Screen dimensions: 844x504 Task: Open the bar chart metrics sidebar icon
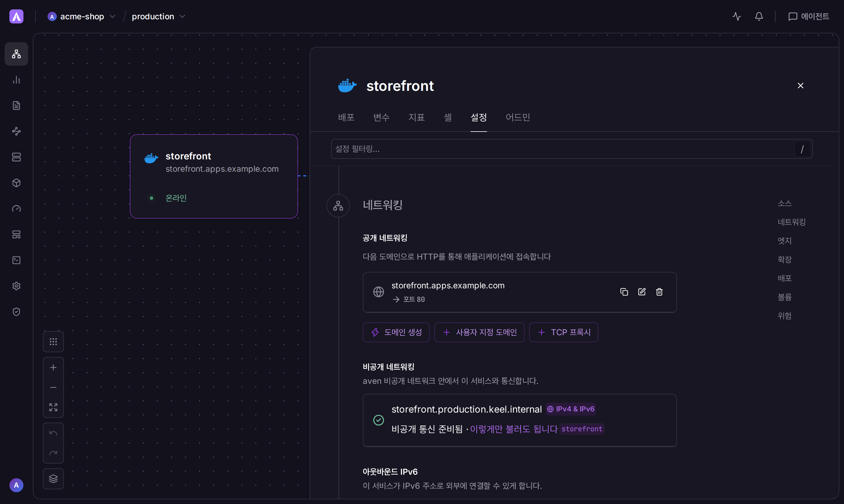pos(16,79)
